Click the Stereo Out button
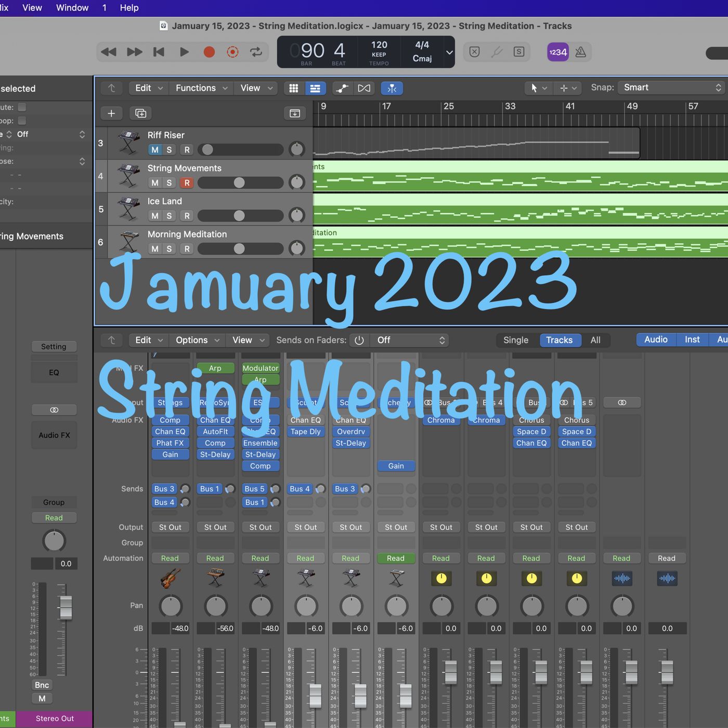728x728 pixels. [55, 719]
